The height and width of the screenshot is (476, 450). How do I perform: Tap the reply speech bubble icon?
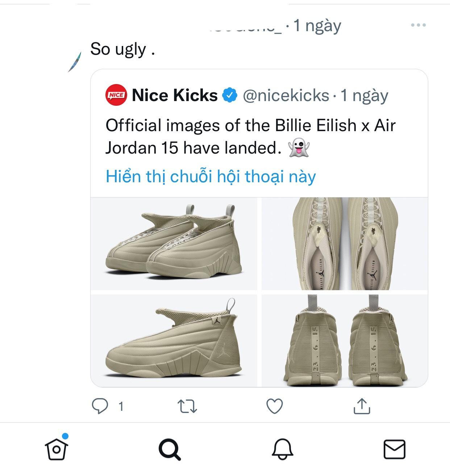pyautogui.click(x=100, y=406)
